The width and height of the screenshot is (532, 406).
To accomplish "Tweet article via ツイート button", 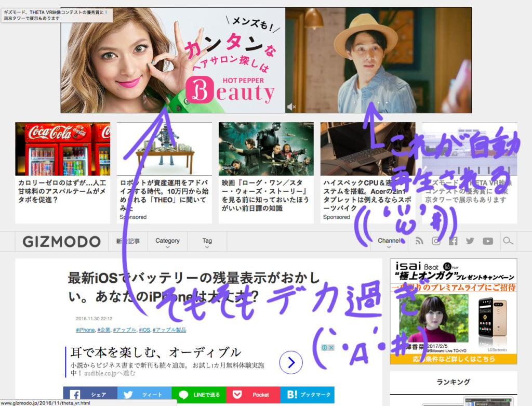I will [x=144, y=395].
